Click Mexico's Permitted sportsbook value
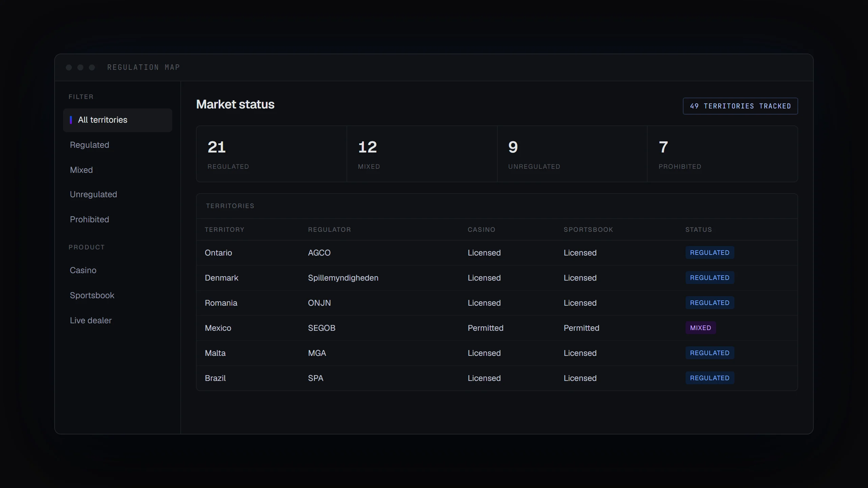 click(x=581, y=328)
